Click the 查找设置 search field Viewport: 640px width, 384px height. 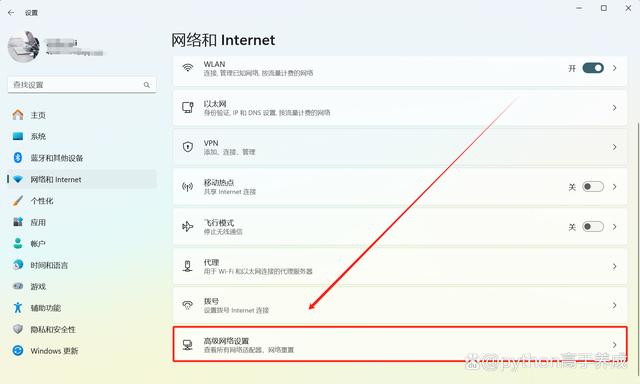pos(82,84)
